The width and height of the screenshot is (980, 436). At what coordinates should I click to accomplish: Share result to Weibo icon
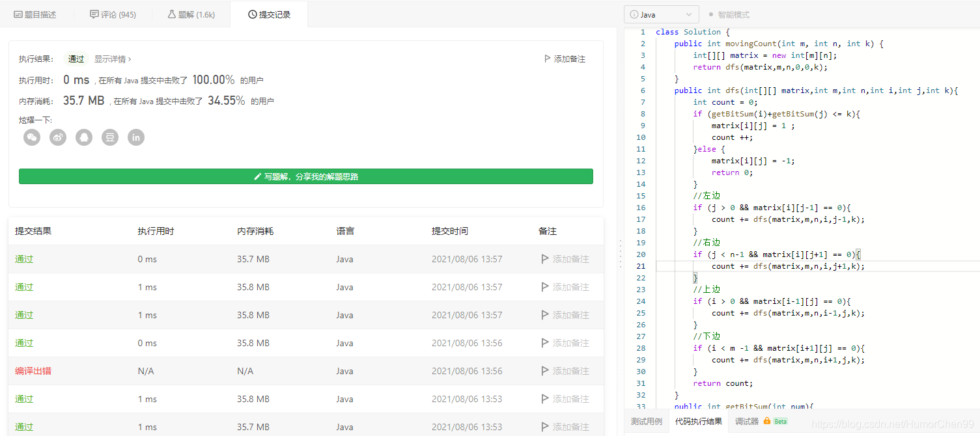58,137
